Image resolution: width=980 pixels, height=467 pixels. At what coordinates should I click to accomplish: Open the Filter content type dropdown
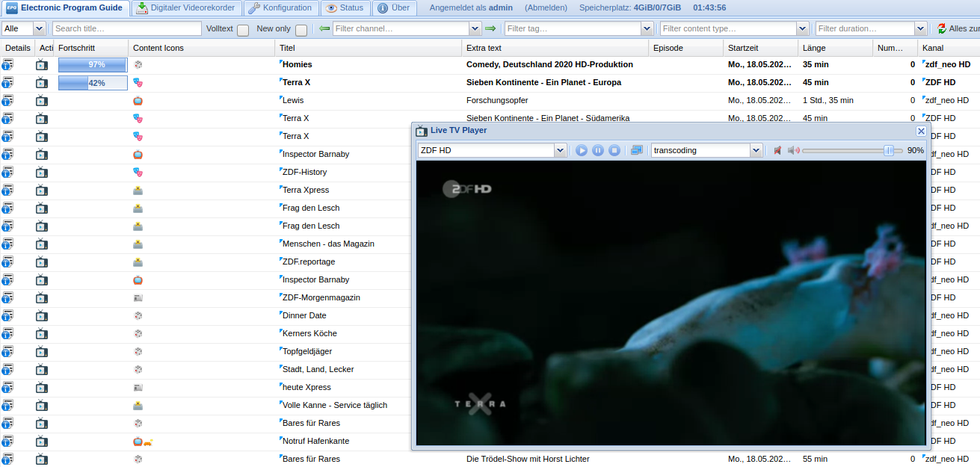pos(802,28)
